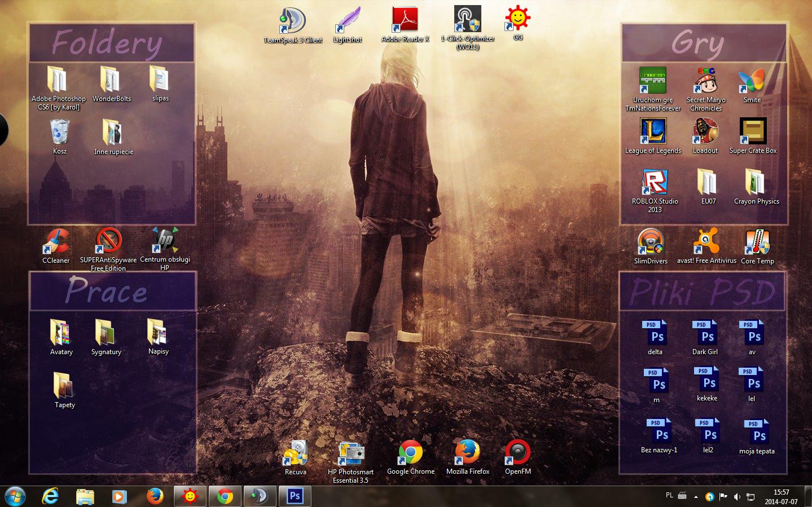Select the av PSD file
Image resolution: width=812 pixels, height=507 pixels.
[x=752, y=337]
